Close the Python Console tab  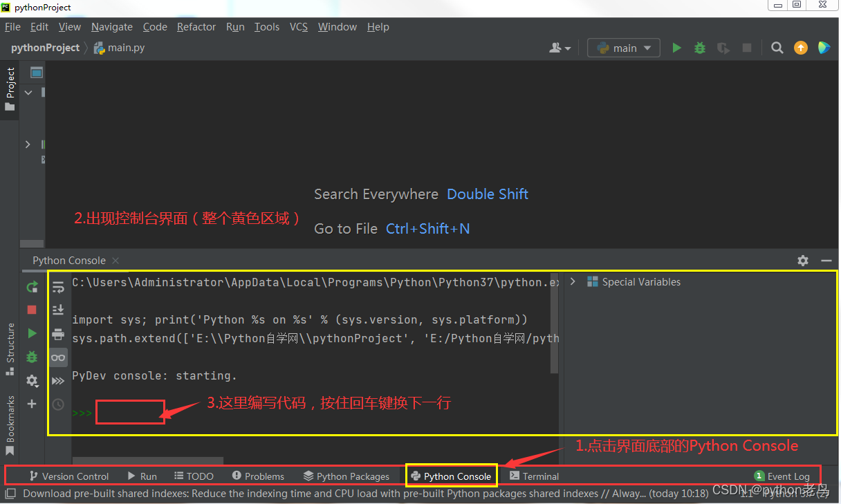click(x=115, y=261)
